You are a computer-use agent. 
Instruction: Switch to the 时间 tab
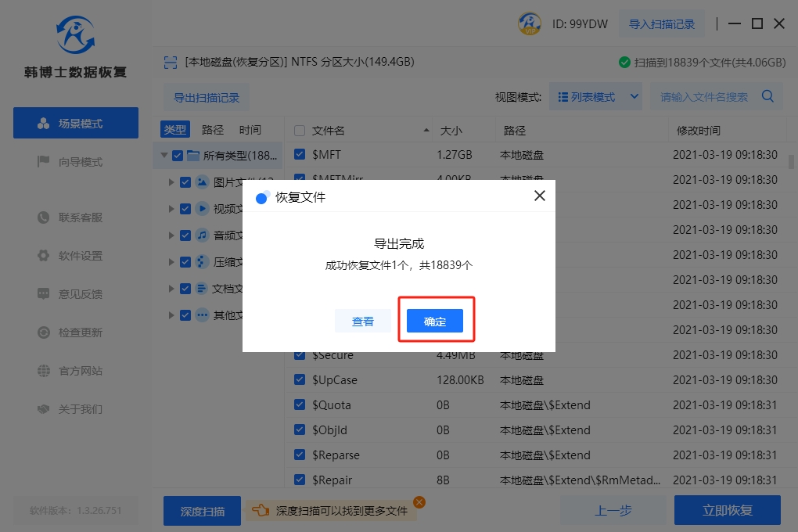click(x=250, y=130)
